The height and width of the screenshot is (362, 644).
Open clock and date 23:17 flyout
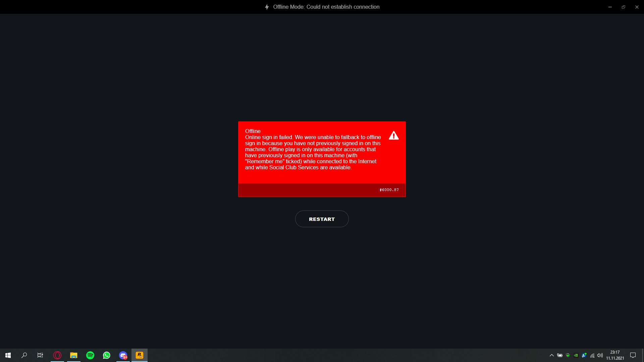(615, 355)
